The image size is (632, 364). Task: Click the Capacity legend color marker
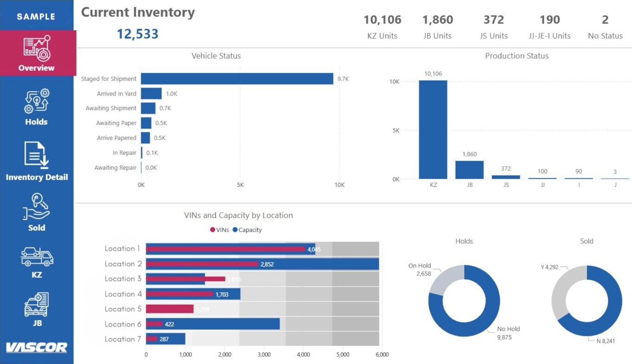click(235, 230)
